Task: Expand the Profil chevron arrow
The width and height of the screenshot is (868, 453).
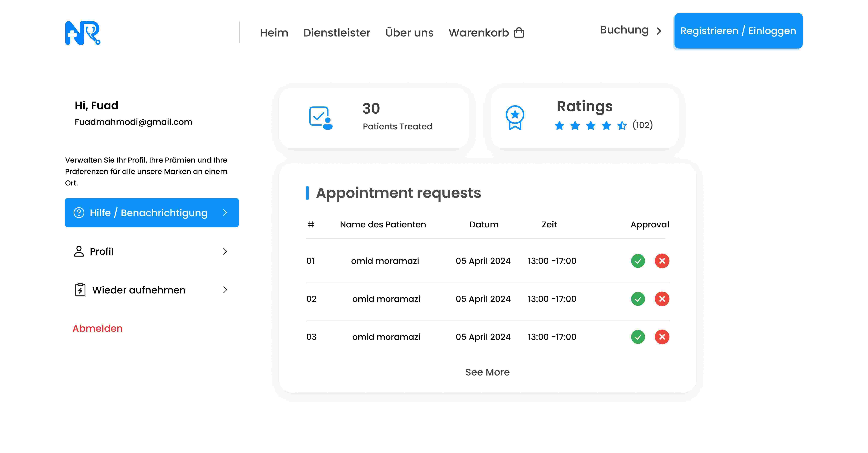Action: point(225,251)
